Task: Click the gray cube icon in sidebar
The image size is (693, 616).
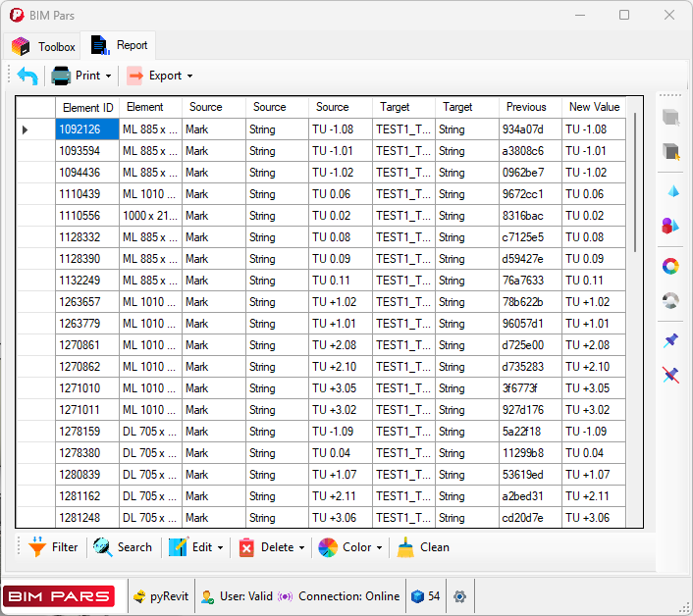Action: (670, 117)
